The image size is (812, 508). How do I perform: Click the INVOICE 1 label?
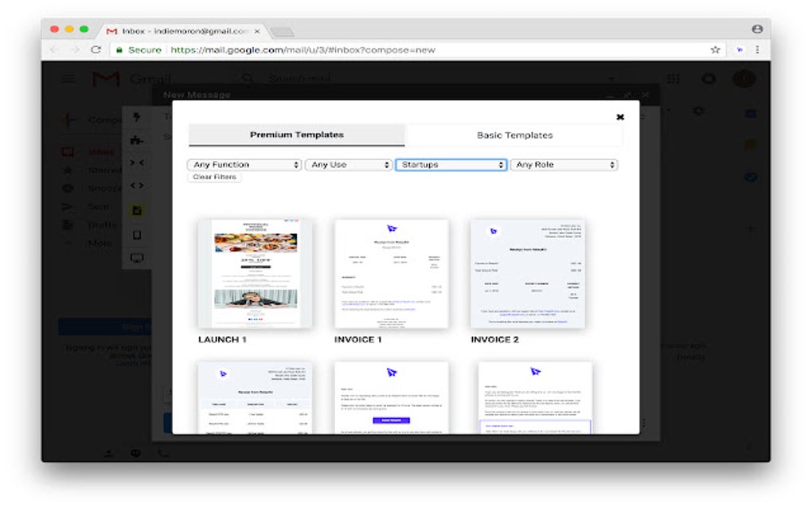358,340
